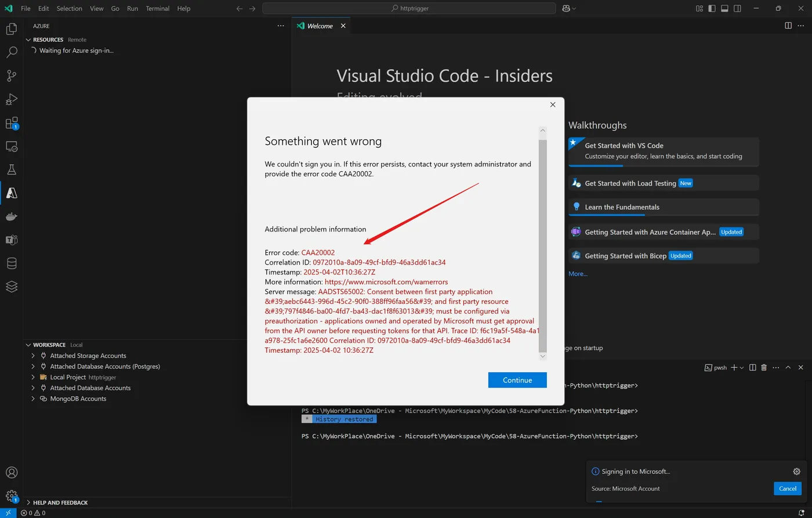Image resolution: width=812 pixels, height=518 pixels.
Task: Open the terminal profile dropdown chevron
Action: pos(741,367)
